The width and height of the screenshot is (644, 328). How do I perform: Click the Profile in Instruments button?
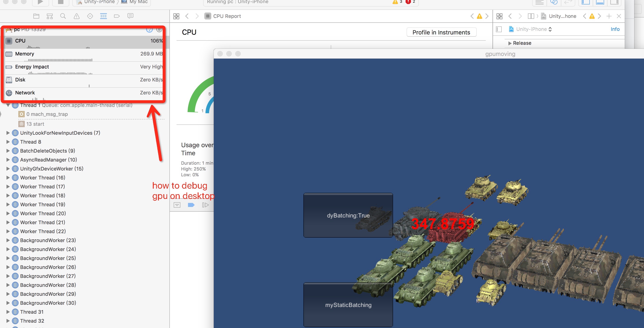point(441,32)
